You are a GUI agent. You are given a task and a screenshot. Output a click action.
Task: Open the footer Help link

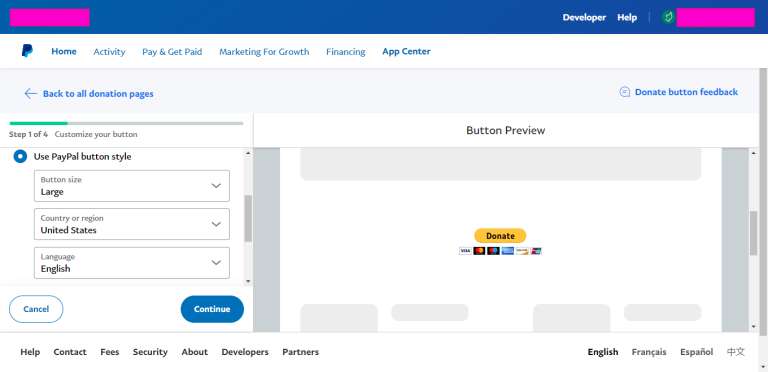30,352
